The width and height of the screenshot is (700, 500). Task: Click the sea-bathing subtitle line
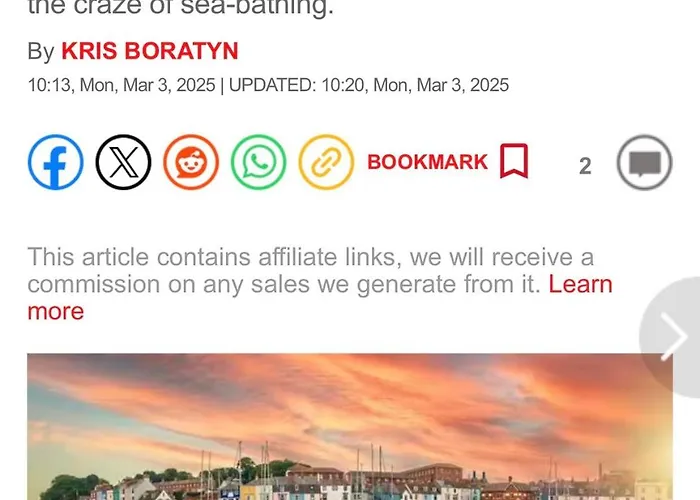tap(181, 7)
